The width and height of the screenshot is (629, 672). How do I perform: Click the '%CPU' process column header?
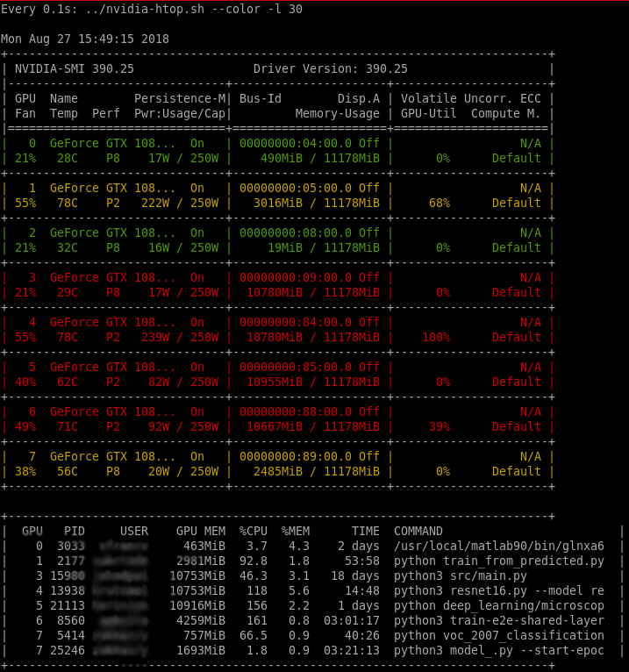point(254,532)
